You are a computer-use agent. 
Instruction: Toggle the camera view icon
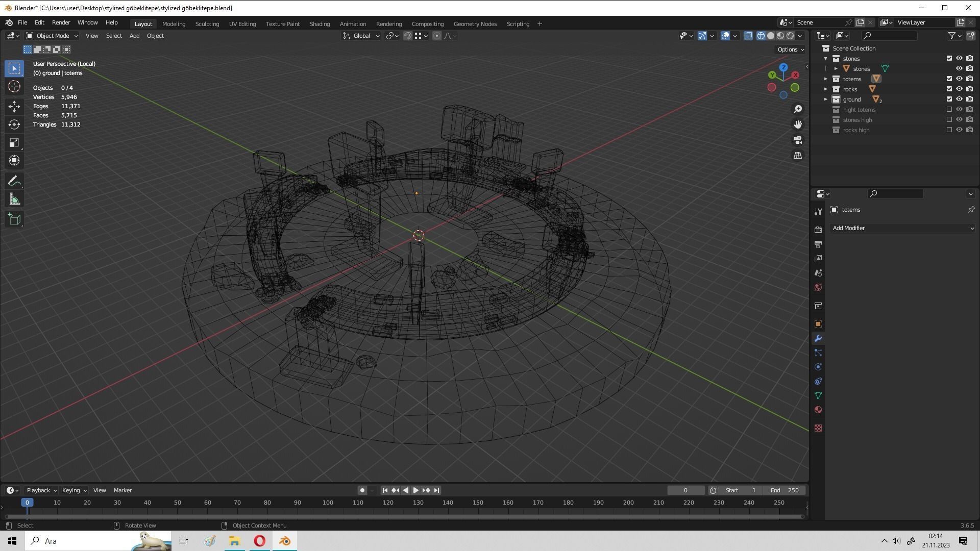[x=798, y=140]
